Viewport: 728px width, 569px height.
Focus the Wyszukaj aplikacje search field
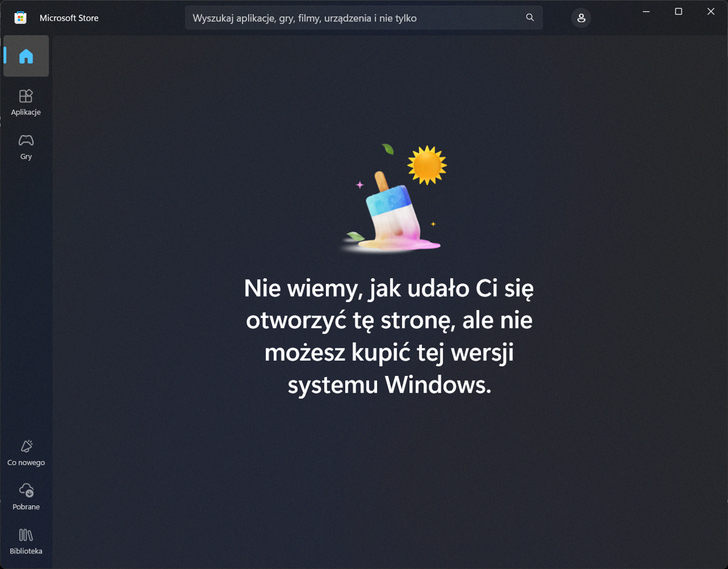tap(363, 18)
